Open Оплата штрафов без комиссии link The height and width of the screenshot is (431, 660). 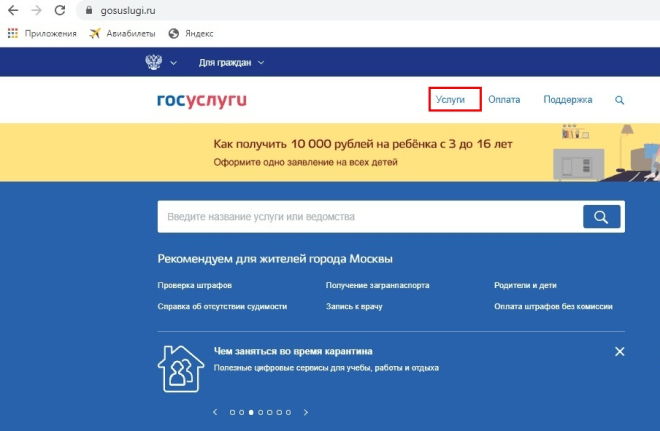(x=553, y=306)
